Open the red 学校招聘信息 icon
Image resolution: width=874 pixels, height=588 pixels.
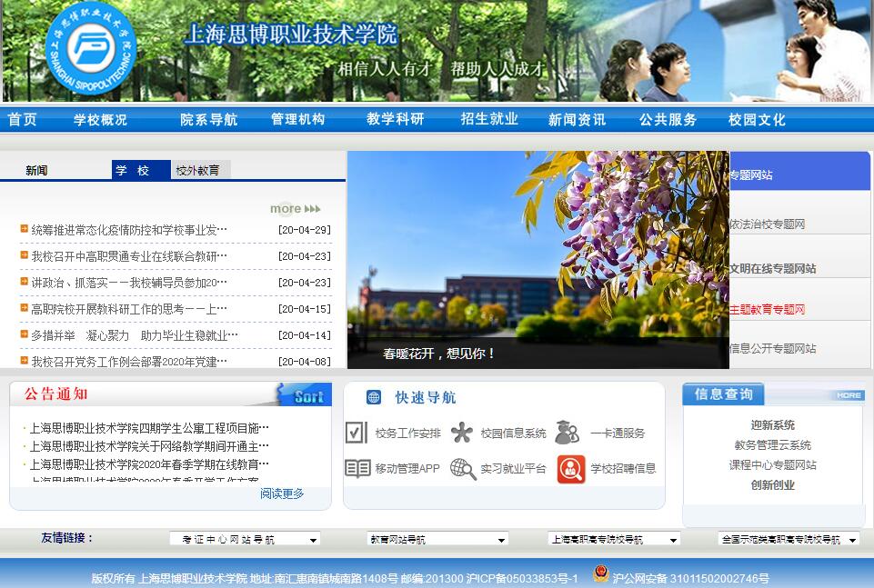[571, 468]
